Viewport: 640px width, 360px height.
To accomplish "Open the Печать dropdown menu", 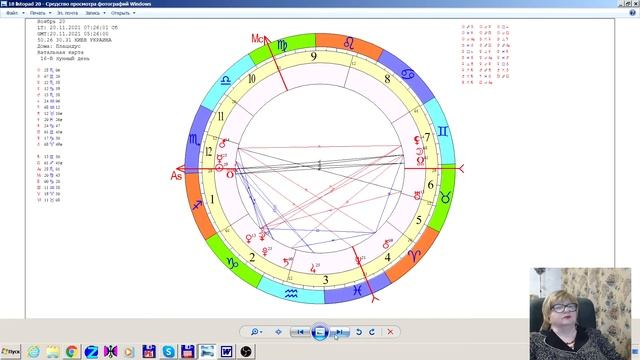I will pyautogui.click(x=40, y=13).
